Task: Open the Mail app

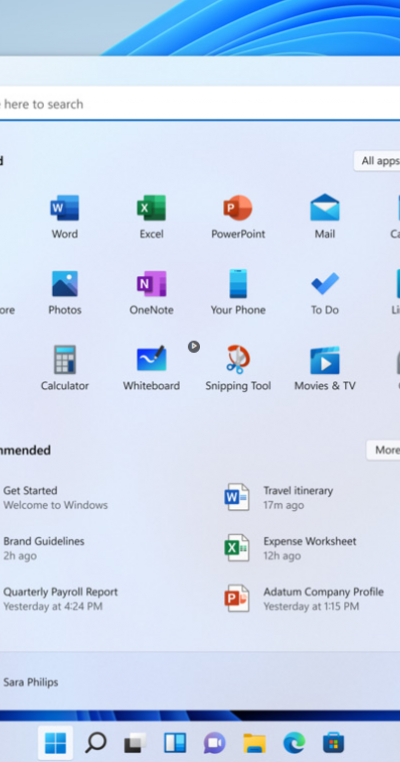Action: (x=325, y=216)
